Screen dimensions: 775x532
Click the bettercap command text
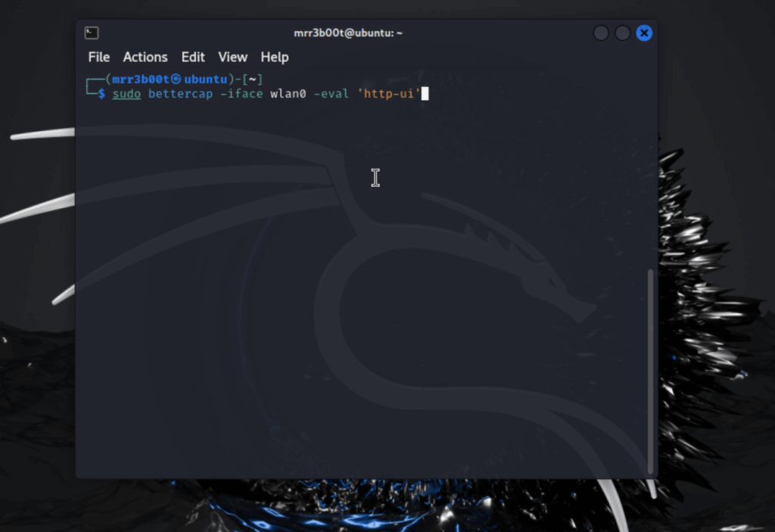point(180,94)
